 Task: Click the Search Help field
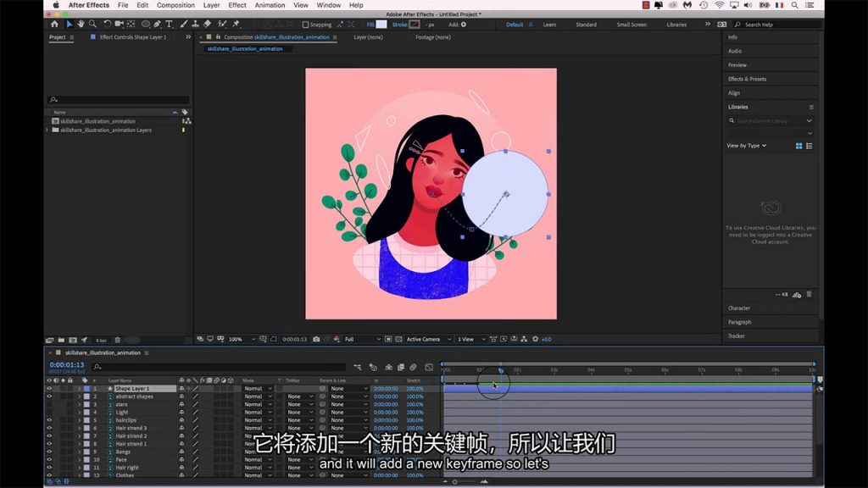[x=776, y=25]
